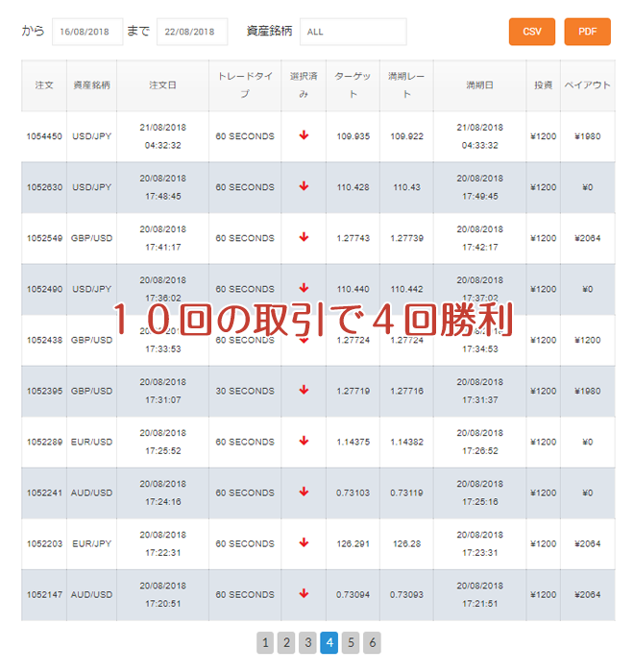Viewport: 634px width, 672px height.
Task: Click expiry date 20/08/2018 17:31:37
Action: tap(479, 391)
